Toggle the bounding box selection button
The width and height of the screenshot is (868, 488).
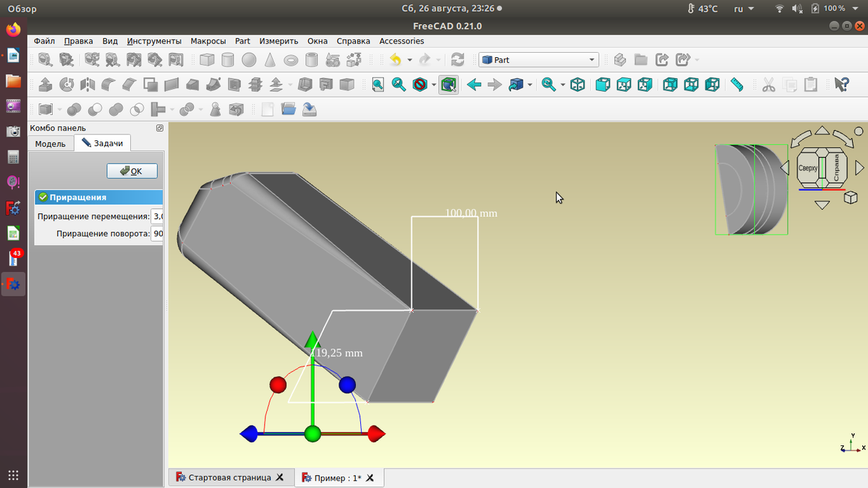448,85
